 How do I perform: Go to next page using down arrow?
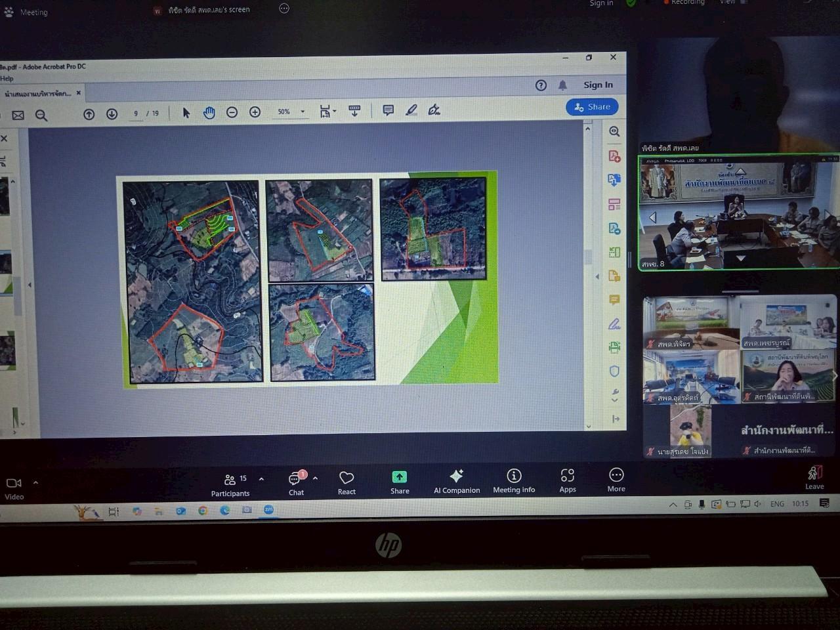[x=112, y=114]
